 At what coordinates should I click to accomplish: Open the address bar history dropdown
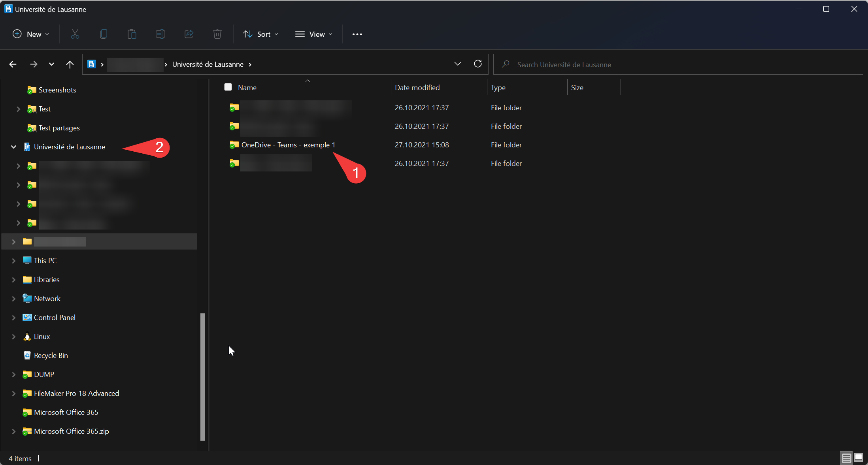457,64
